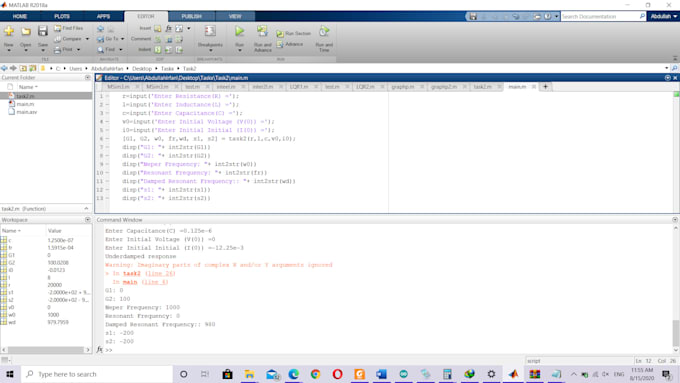Click the Windows Start button

10,374
